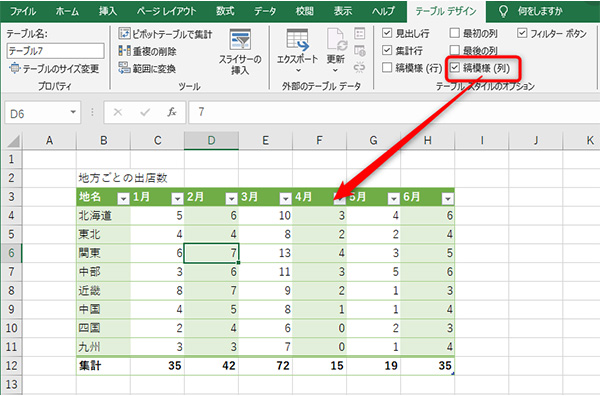The height and width of the screenshot is (396, 600).
Task: Switch to the Insert (挿入) tab
Action: [x=108, y=11]
